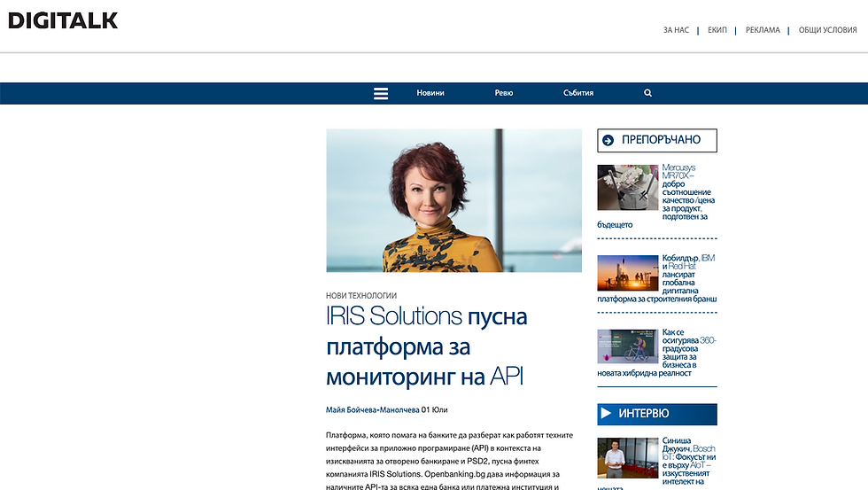Open the Ревю menu item
This screenshot has width=868, height=490.
504,93
